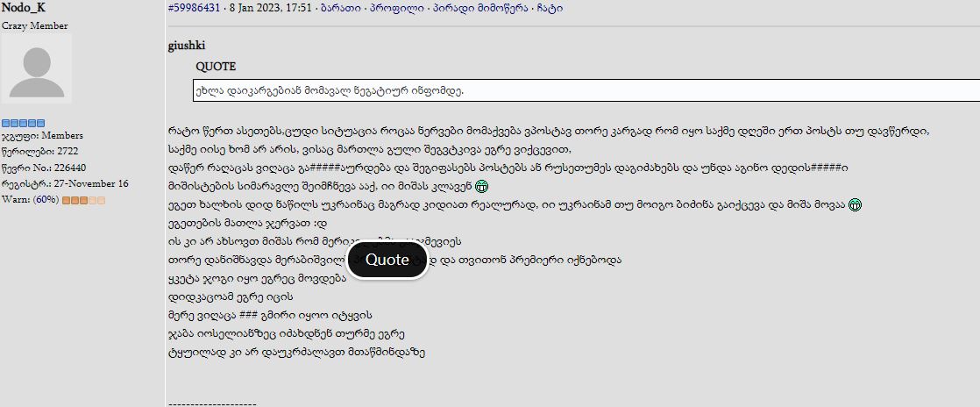Screen dimensions: 980x407
Task: Click the 'ჯგუფი: Members' line
Action: click(x=42, y=136)
